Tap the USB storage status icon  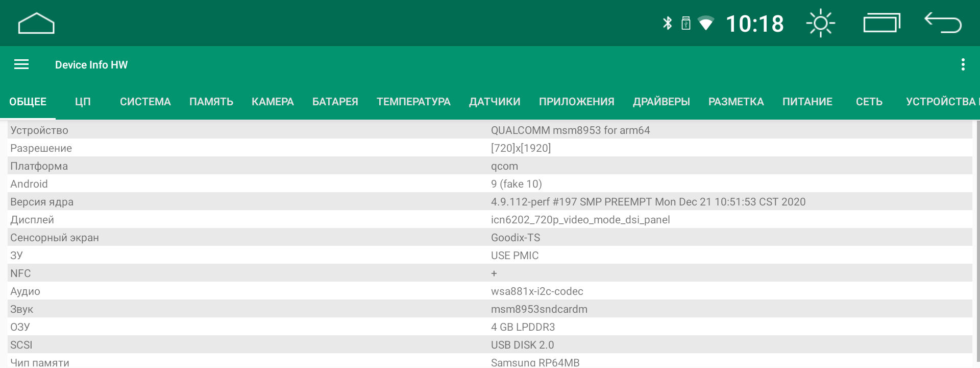(686, 23)
